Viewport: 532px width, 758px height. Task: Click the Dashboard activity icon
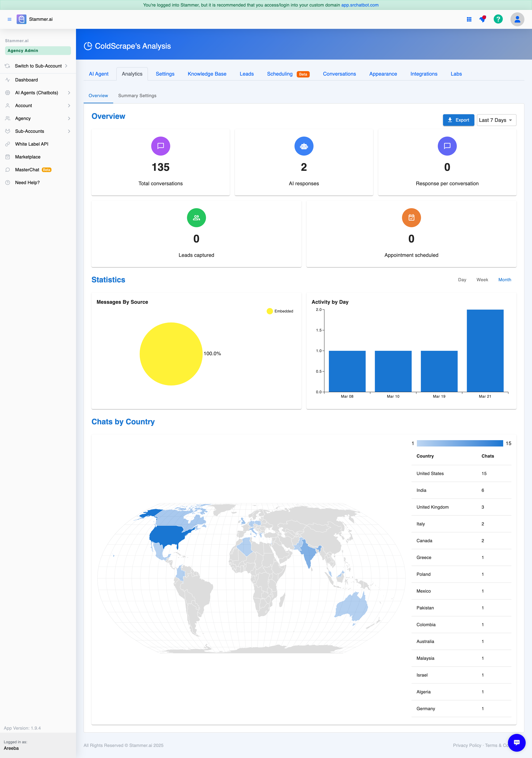click(x=8, y=80)
